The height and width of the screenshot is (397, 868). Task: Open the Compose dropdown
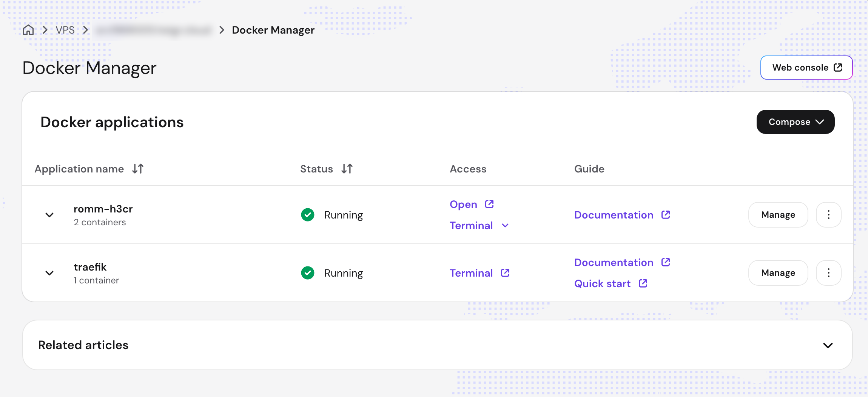click(796, 122)
